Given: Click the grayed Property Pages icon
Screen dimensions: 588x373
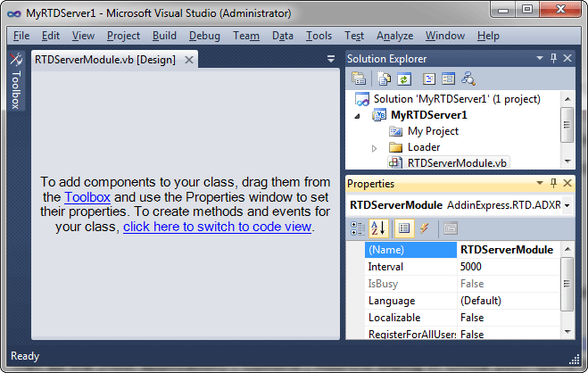Looking at the screenshot, I should pyautogui.click(x=451, y=228).
